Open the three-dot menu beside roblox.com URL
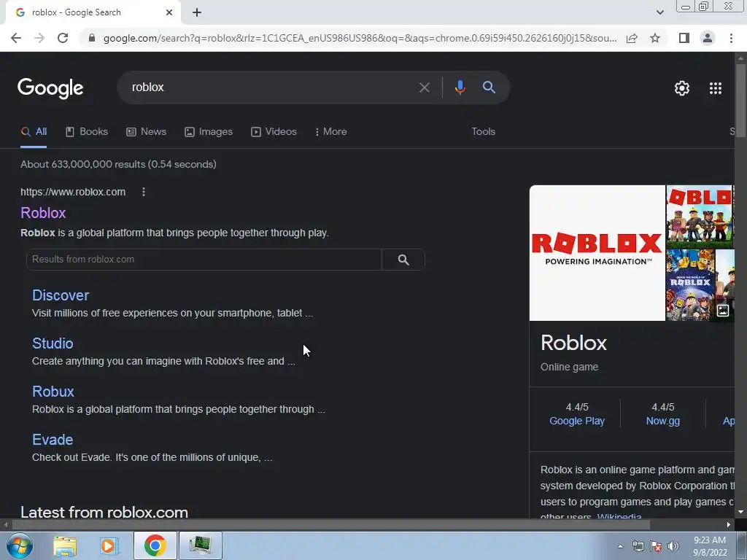Image resolution: width=747 pixels, height=560 pixels. click(x=144, y=192)
